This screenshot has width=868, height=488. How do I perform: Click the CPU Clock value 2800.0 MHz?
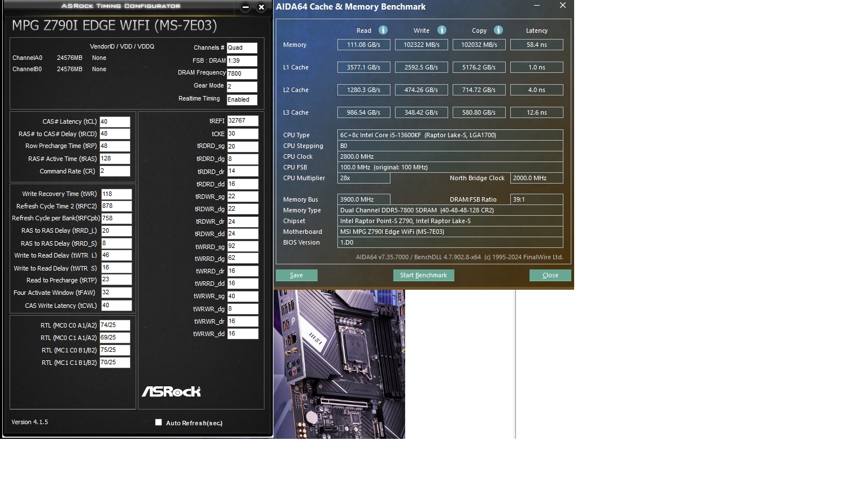(450, 156)
